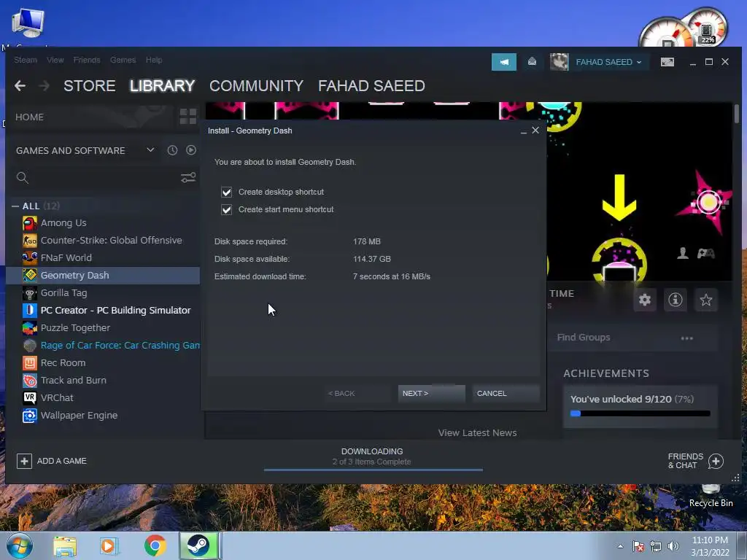Image resolution: width=747 pixels, height=560 pixels.
Task: Open the Friends menu
Action: coord(87,60)
